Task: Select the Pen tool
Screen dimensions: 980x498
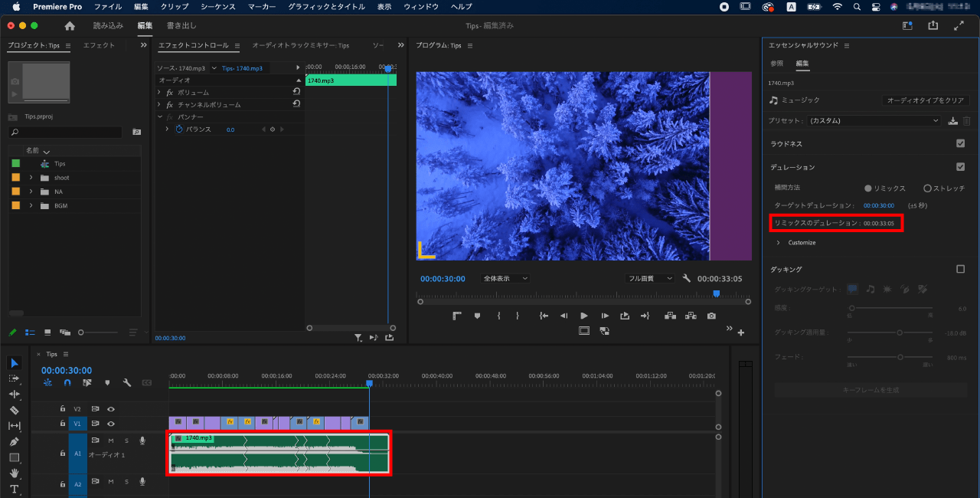Action: click(15, 442)
